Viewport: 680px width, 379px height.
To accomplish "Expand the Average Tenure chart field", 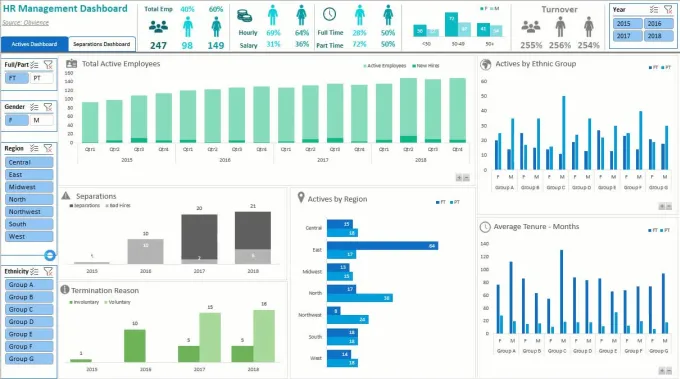I will [x=662, y=371].
